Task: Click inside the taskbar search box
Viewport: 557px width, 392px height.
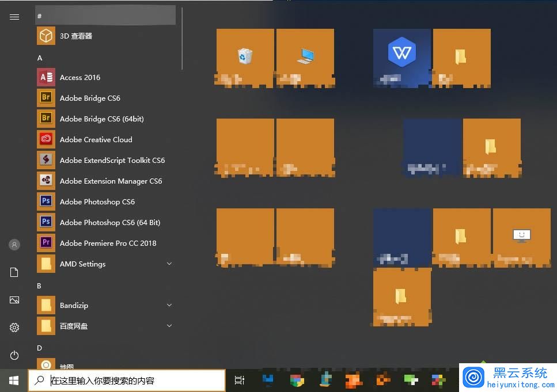Action: (127, 380)
